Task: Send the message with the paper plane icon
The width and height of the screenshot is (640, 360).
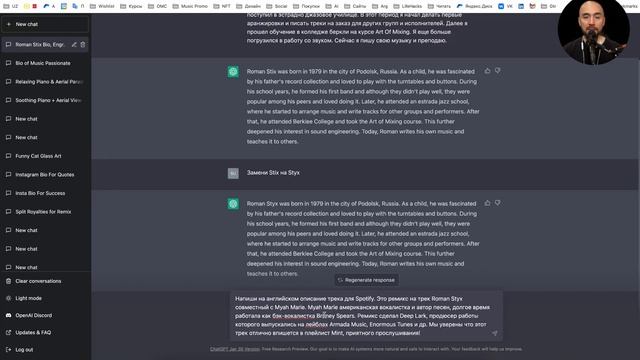Action: 494,333
